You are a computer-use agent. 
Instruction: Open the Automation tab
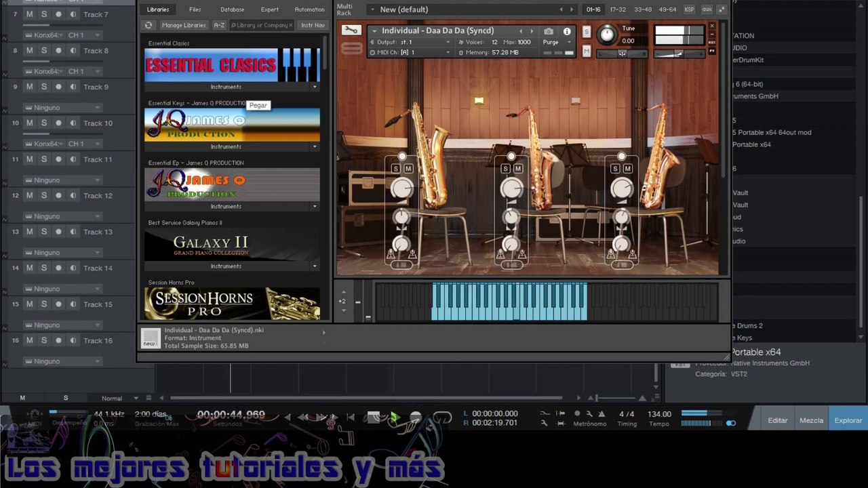[309, 9]
